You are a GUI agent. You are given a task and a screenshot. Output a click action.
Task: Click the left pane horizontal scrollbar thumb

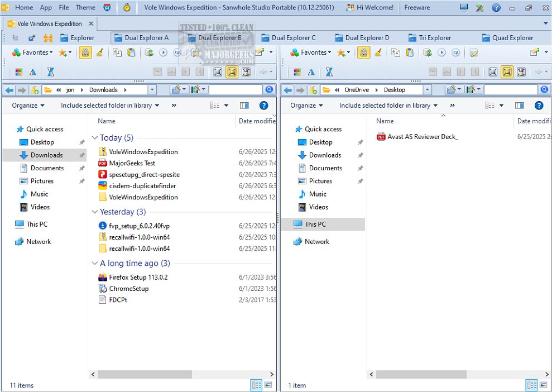145,374
